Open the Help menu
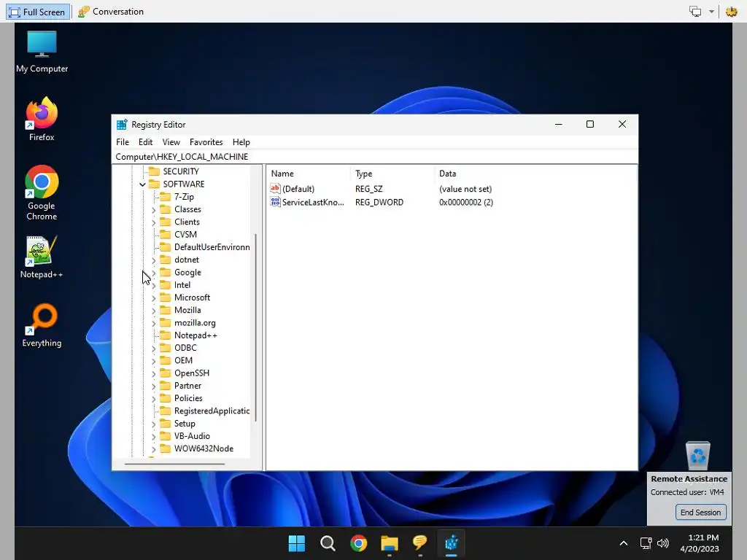This screenshot has height=560, width=747. point(241,142)
